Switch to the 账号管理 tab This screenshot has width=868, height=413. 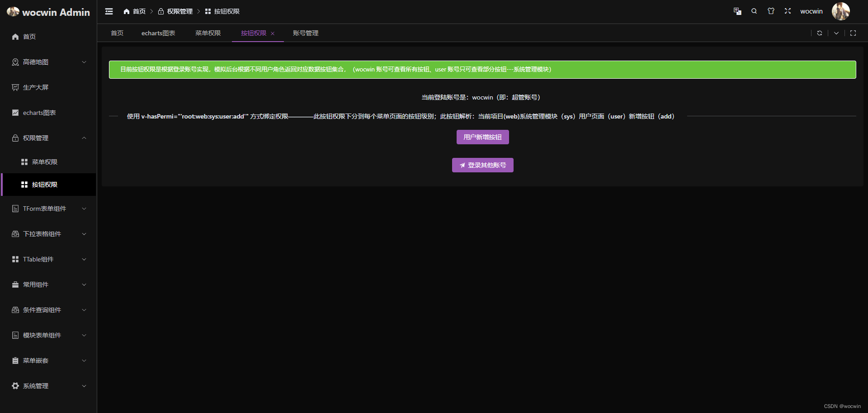(306, 33)
